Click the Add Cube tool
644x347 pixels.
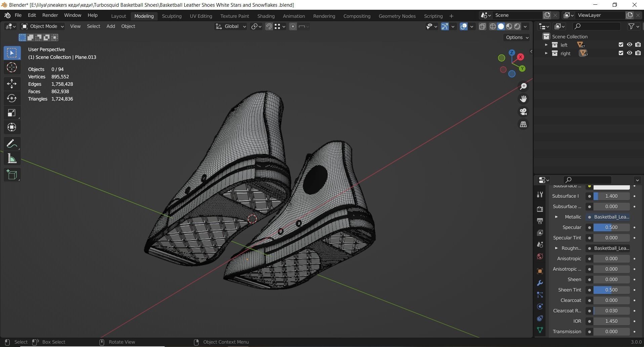pos(12,175)
